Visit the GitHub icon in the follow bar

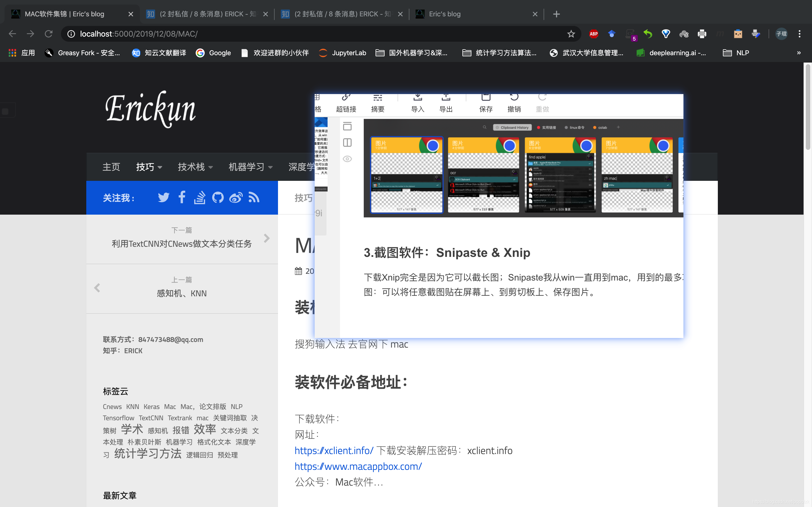[218, 197]
